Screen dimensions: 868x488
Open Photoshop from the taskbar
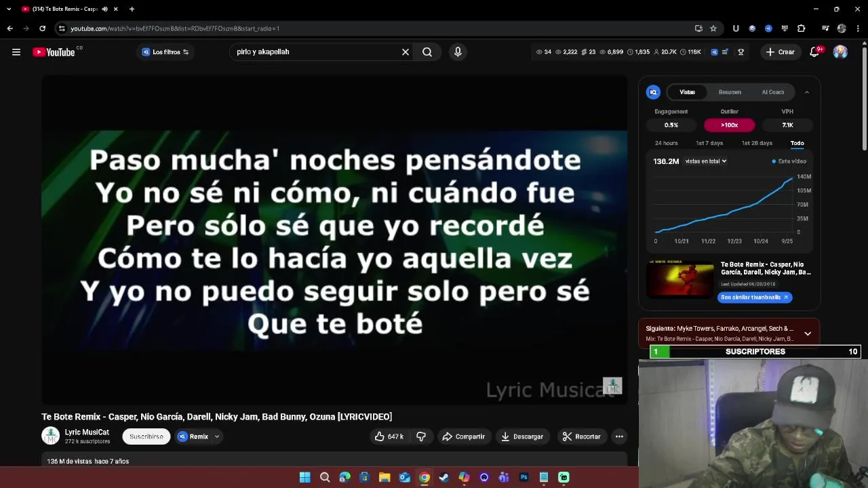pyautogui.click(x=524, y=477)
